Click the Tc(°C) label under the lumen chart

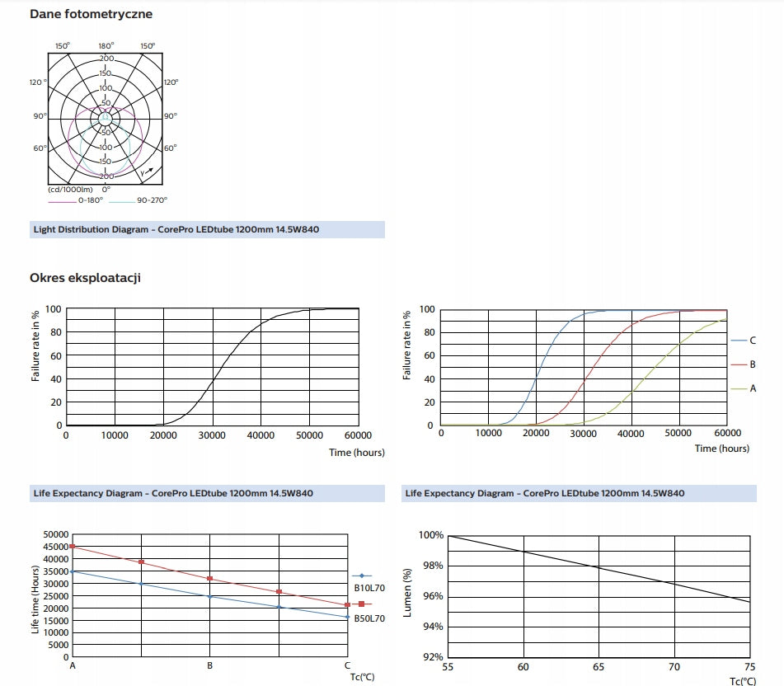click(x=742, y=681)
